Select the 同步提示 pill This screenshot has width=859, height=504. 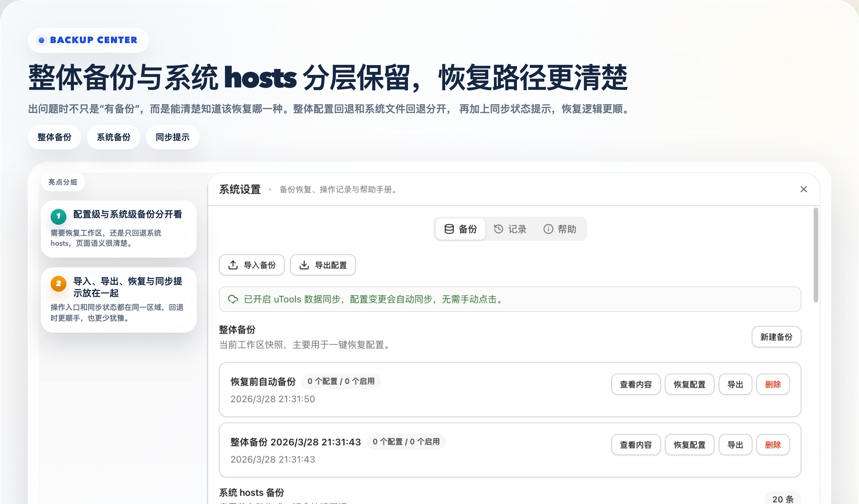172,137
